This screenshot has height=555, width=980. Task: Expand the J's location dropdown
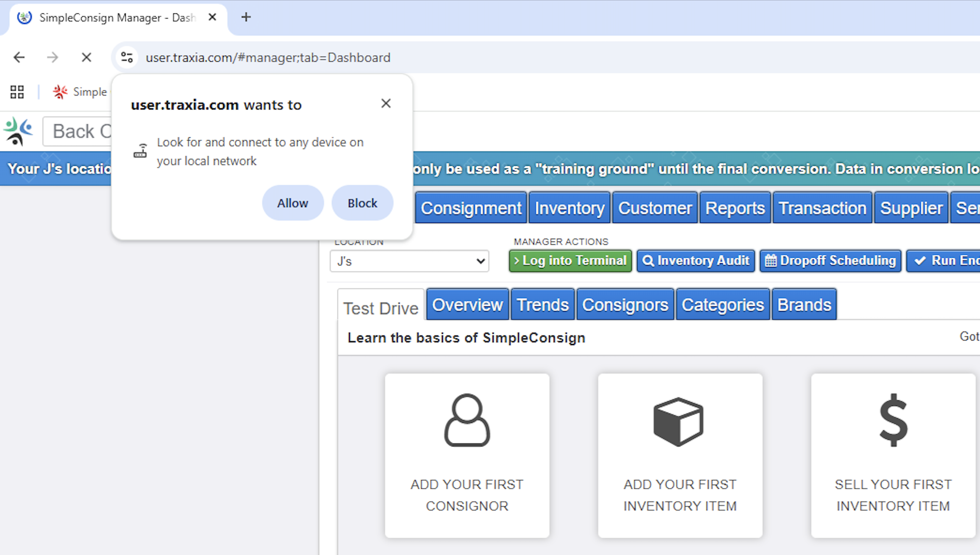409,261
